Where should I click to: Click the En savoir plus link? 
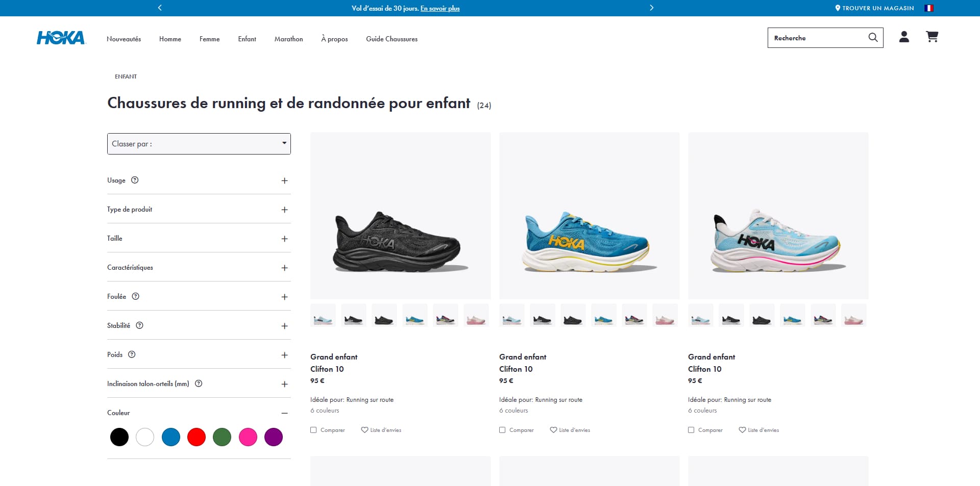[440, 8]
